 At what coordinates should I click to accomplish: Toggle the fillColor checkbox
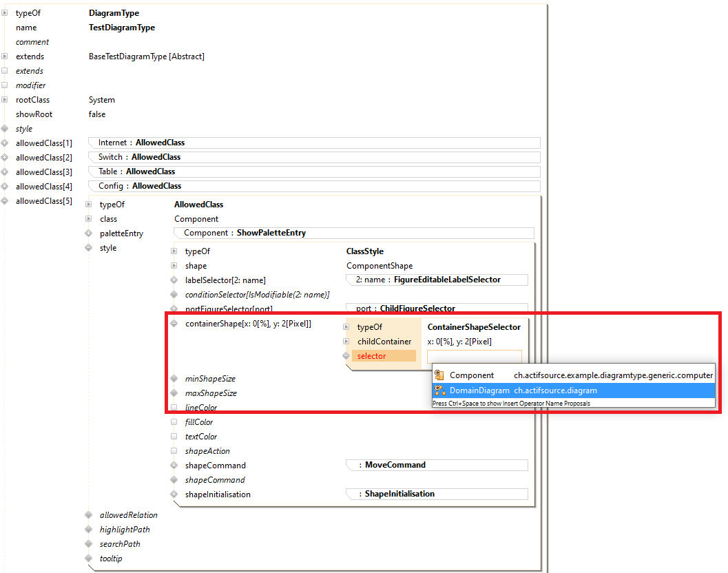(x=174, y=422)
